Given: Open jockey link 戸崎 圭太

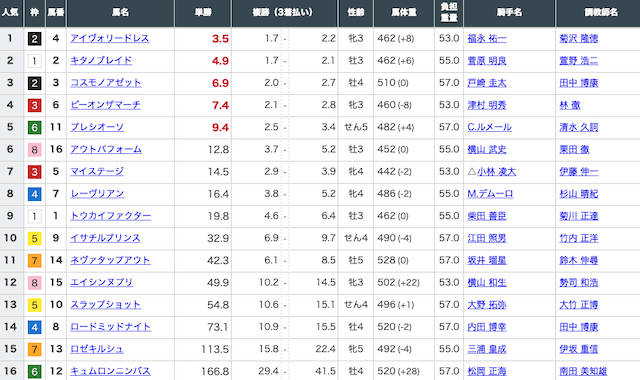Looking at the screenshot, I should tap(487, 83).
